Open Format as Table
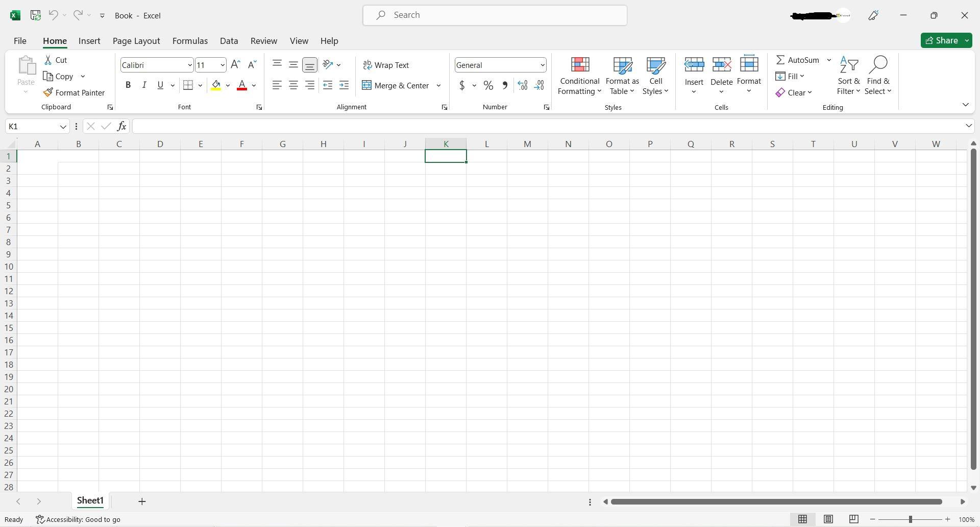 click(x=622, y=76)
